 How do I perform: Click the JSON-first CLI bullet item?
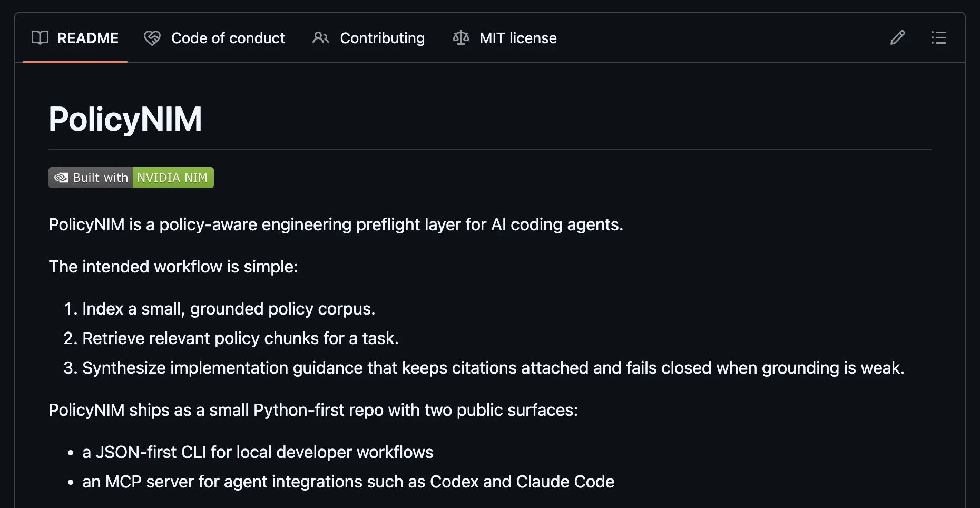[x=258, y=452]
